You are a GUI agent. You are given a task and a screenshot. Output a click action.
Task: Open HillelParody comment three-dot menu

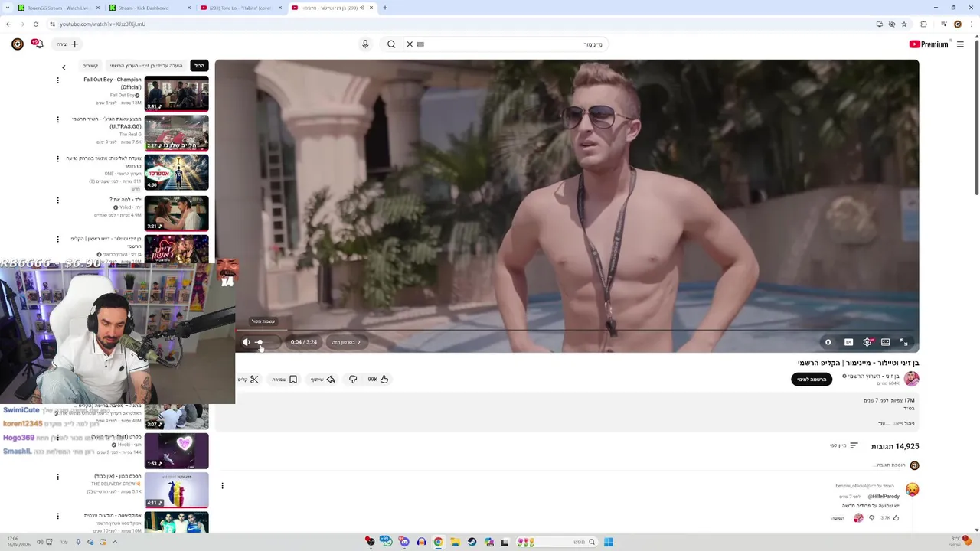pos(222,486)
